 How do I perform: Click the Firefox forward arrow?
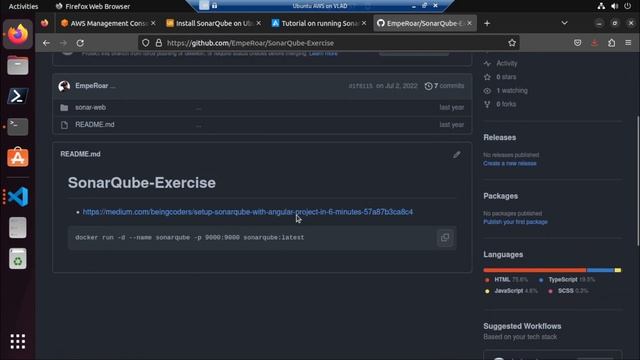[x=63, y=43]
